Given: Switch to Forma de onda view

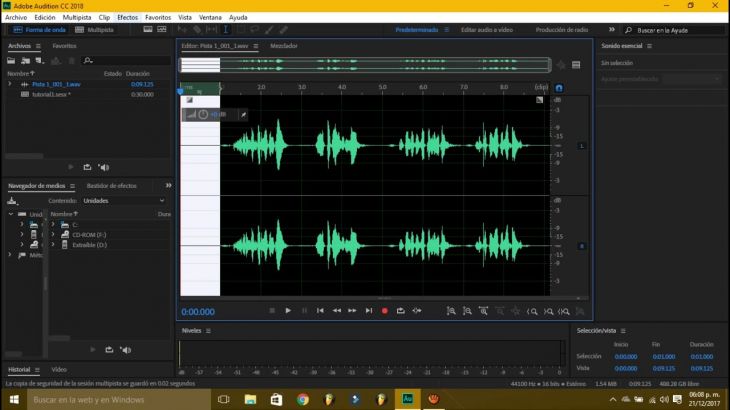Looking at the screenshot, I should click(40, 30).
